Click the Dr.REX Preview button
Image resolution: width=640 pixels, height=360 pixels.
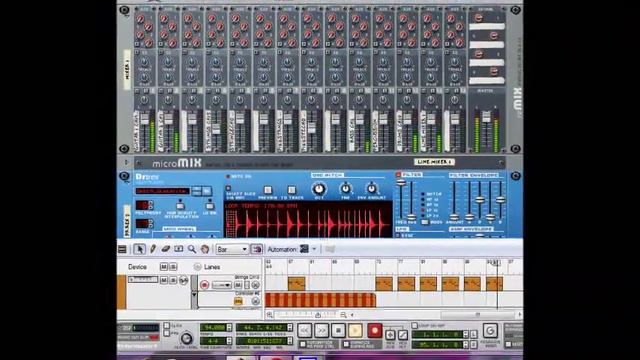point(268,190)
